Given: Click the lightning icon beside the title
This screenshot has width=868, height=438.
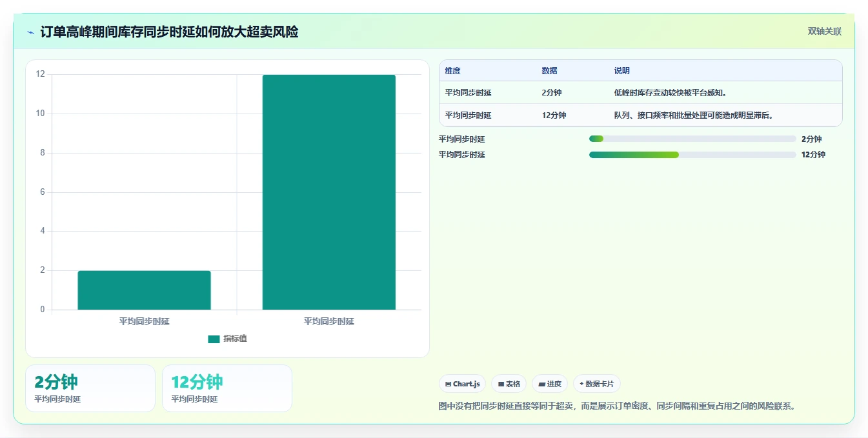Looking at the screenshot, I should coord(31,32).
